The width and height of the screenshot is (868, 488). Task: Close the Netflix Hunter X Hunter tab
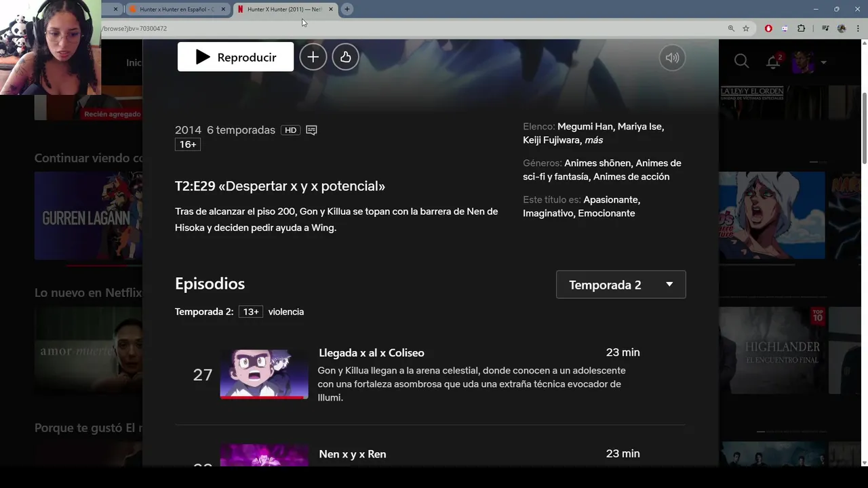coord(331,9)
